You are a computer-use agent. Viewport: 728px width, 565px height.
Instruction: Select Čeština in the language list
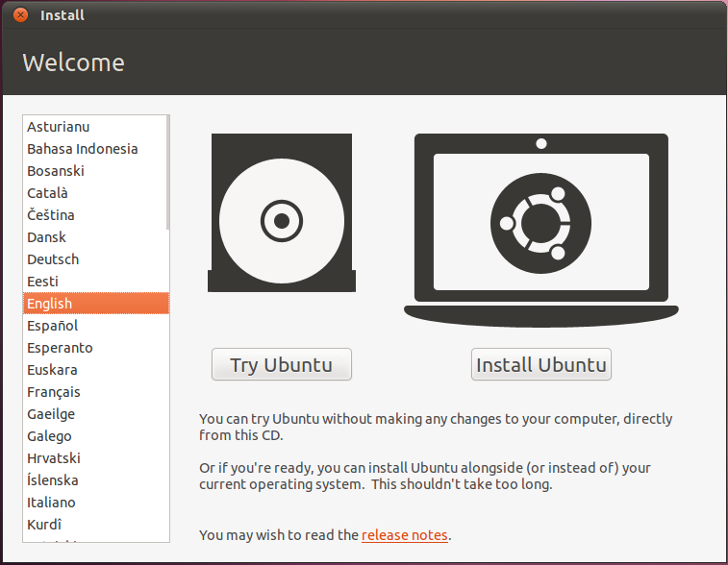95,215
